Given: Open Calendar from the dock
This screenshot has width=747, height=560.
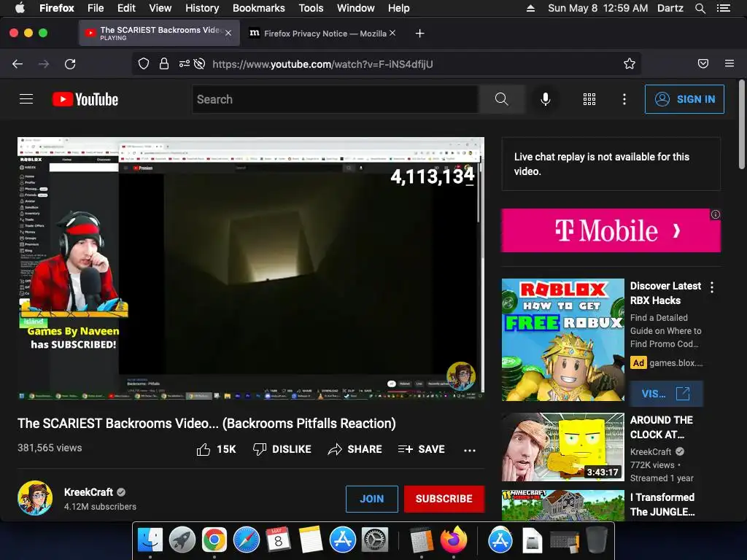Looking at the screenshot, I should [278, 540].
